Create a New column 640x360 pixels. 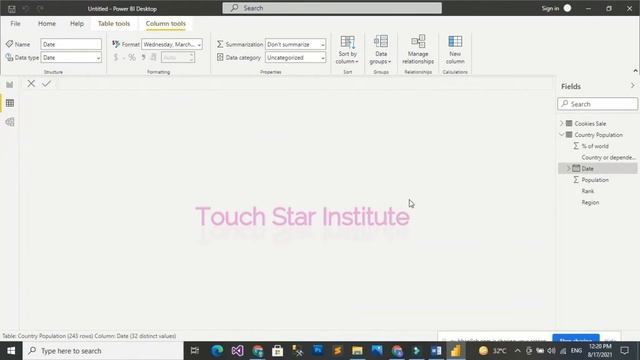[x=455, y=49]
